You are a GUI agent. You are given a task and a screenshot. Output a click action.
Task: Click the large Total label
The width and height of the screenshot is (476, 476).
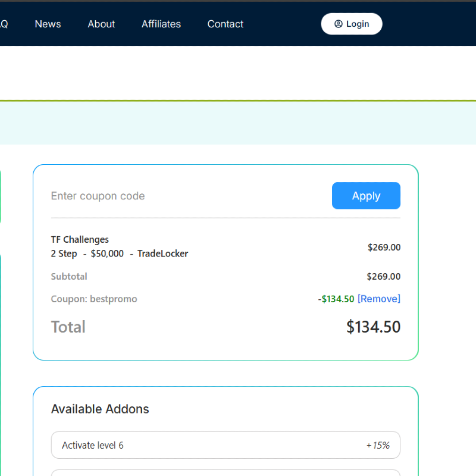[68, 327]
